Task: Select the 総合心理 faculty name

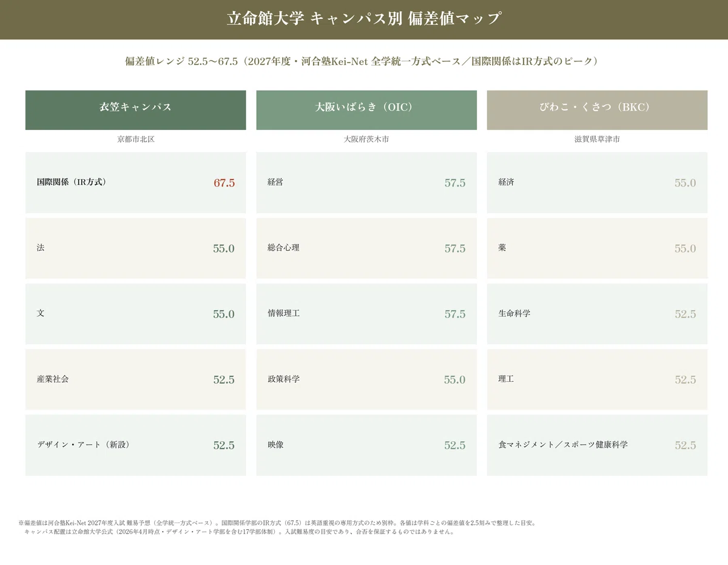Action: pyautogui.click(x=283, y=248)
